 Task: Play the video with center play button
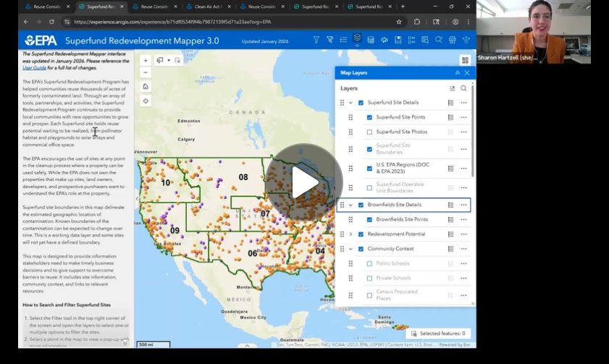(x=303, y=182)
